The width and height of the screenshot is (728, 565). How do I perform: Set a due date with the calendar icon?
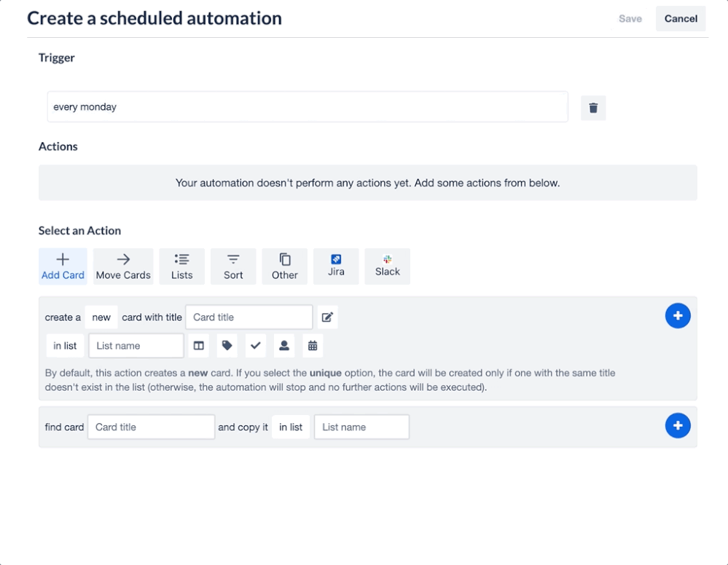point(313,346)
